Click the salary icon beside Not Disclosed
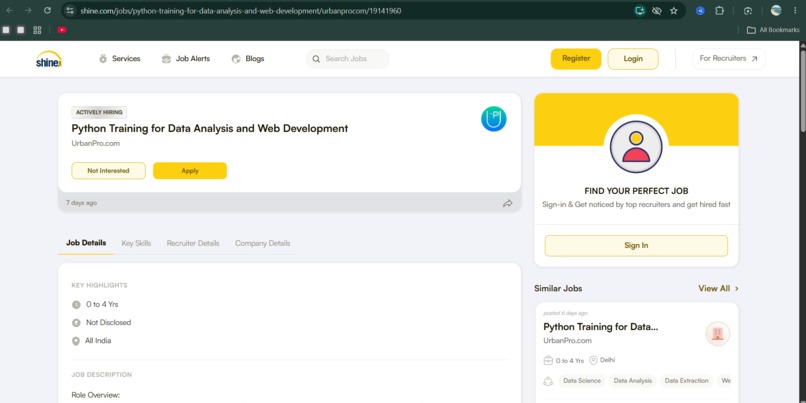 [x=76, y=323]
